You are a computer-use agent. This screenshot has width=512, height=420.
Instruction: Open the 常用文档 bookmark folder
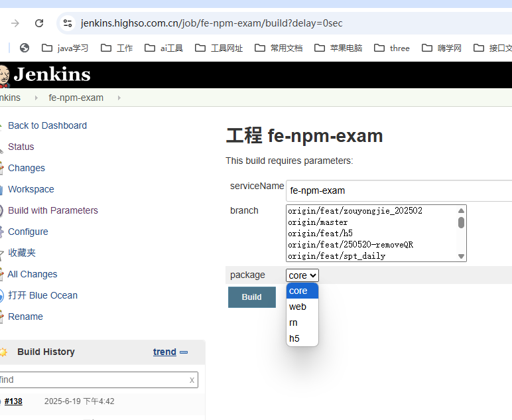tap(279, 48)
